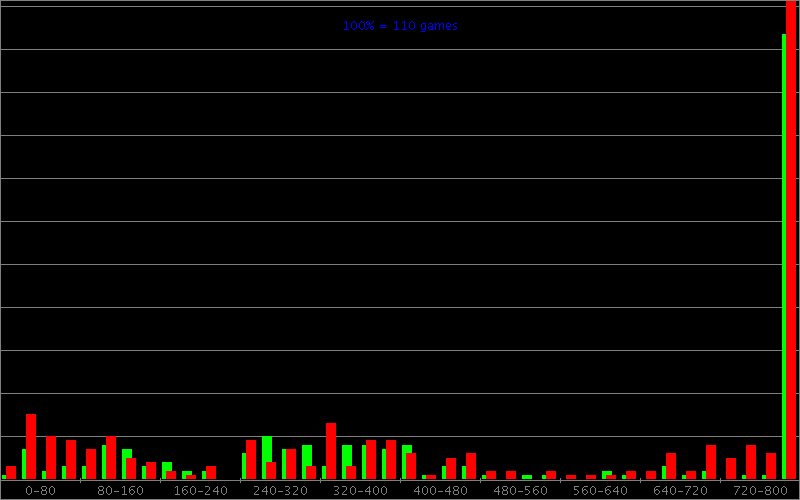This screenshot has width=800, height=500.
Task: Click the full-height red bar at far right
Action: pyautogui.click(x=791, y=240)
